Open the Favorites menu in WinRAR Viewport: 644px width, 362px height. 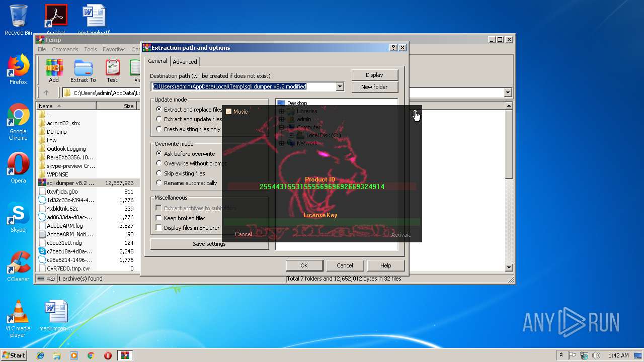click(x=114, y=49)
